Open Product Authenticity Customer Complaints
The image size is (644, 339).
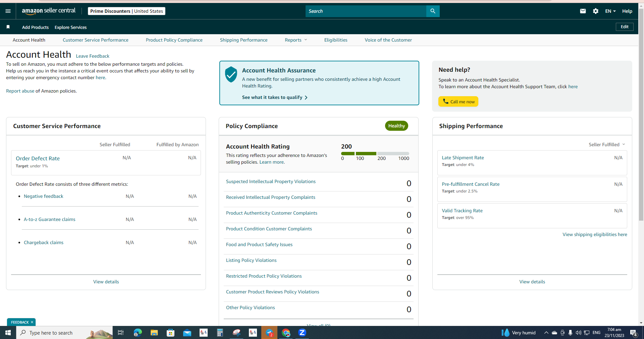pos(272,213)
